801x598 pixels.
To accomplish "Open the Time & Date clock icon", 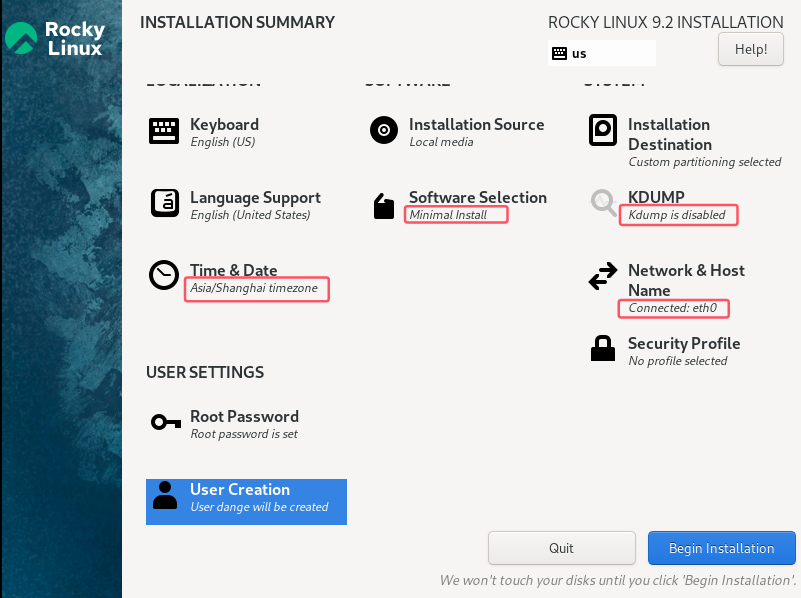I will (x=163, y=275).
